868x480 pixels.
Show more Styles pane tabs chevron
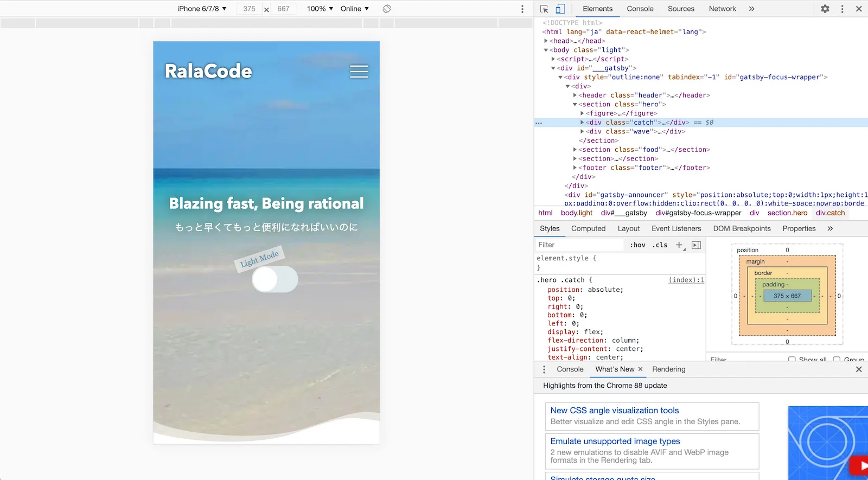click(830, 228)
